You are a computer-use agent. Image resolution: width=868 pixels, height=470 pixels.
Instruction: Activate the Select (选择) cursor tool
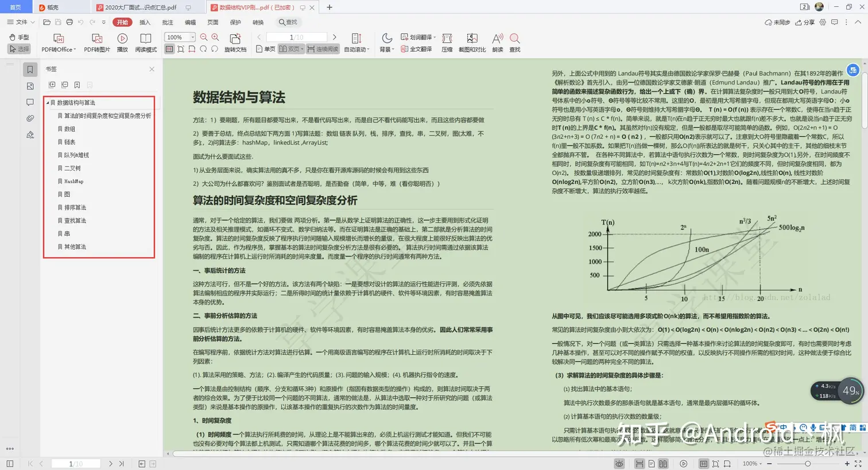click(19, 49)
